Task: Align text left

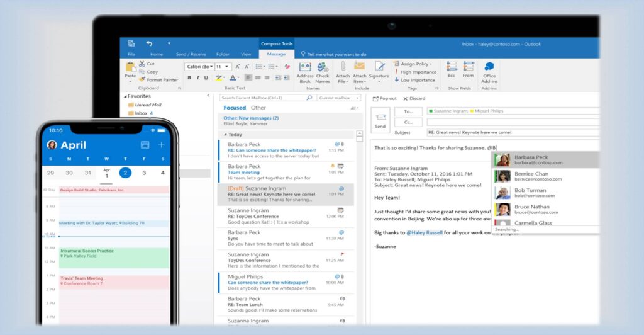Action: click(248, 77)
